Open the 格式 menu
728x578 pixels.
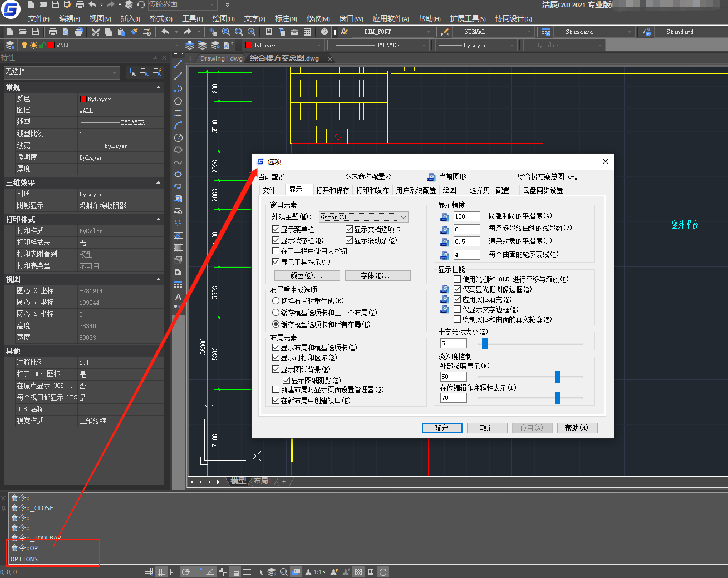[160, 18]
